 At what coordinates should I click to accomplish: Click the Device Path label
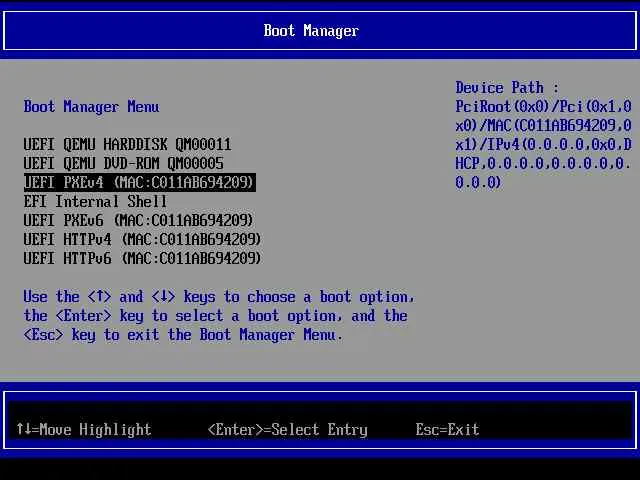click(507, 88)
